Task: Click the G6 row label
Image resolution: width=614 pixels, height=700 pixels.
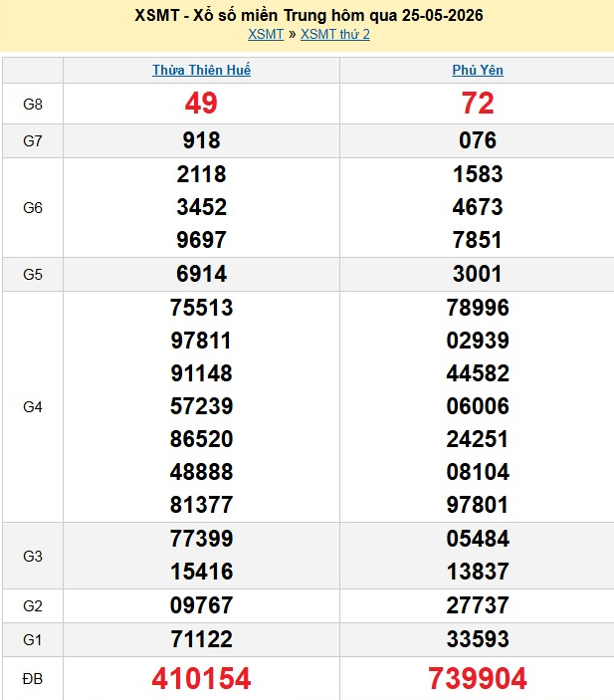Action: point(33,207)
